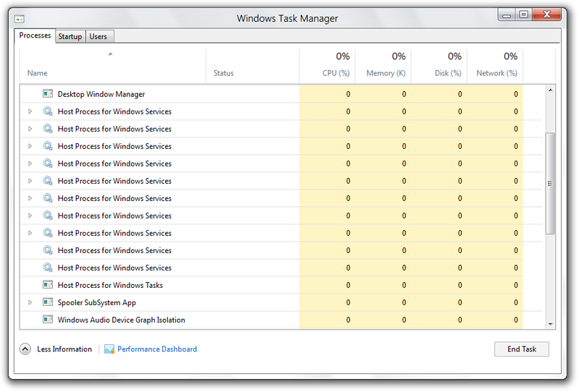Click the Memory value for Windows Audio Device Graph Isolation
This screenshot has width=579, height=392.
[x=404, y=320]
